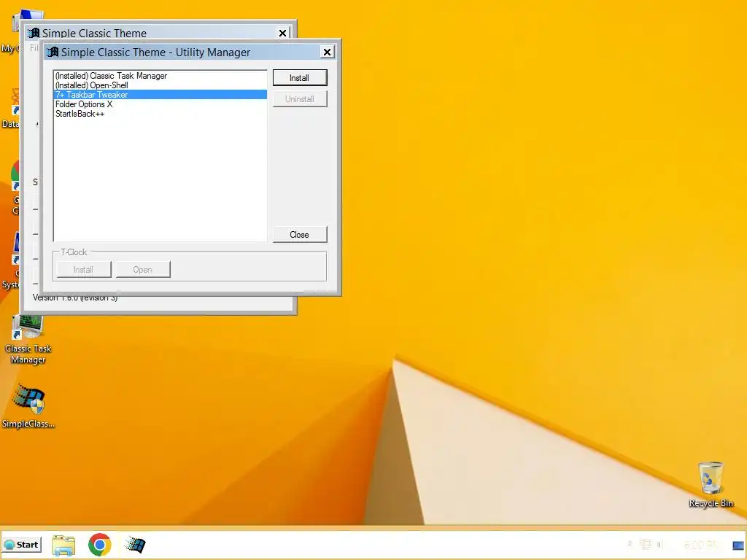This screenshot has width=747, height=560.
Task: Select the Recycle Bin desktop icon
Action: click(x=711, y=484)
